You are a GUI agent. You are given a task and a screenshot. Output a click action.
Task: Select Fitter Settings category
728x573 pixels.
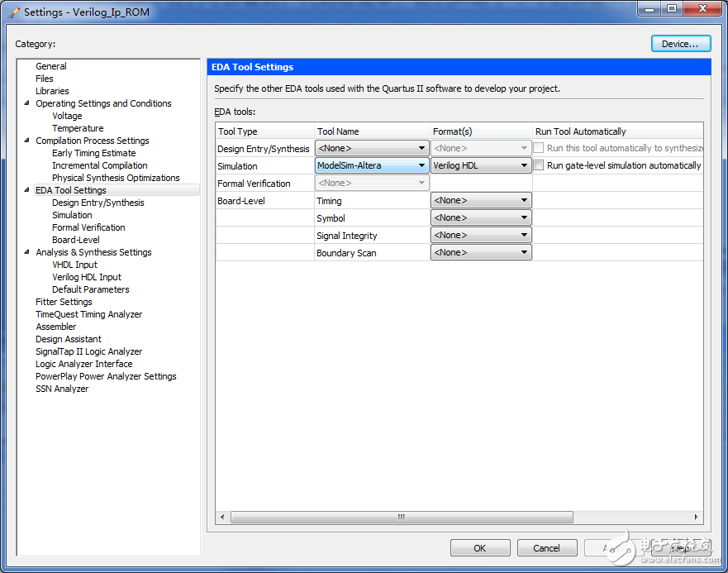64,302
